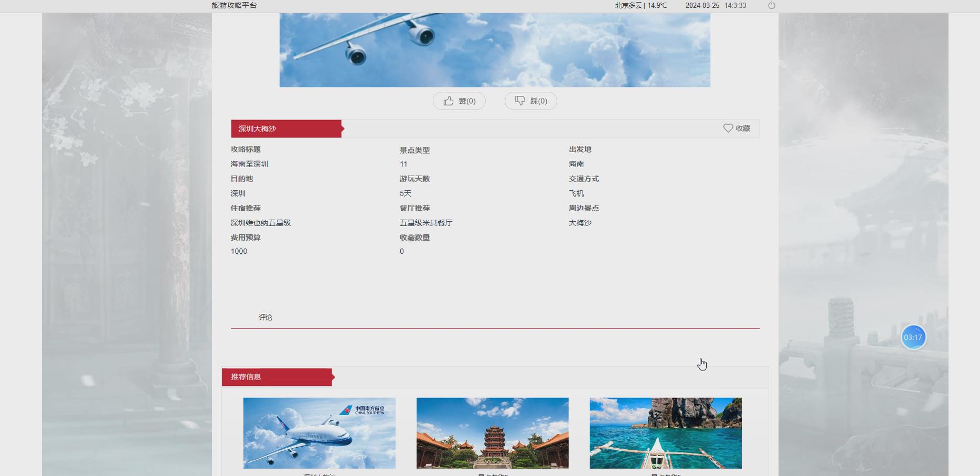This screenshot has width=980, height=476.
Task: Toggle the 赞(0) like counter
Action: [459, 101]
